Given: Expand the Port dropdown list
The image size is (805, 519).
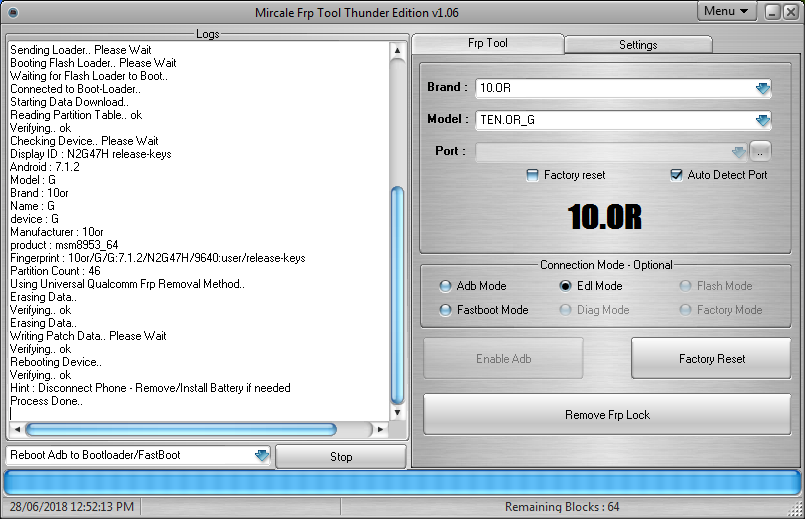Looking at the screenshot, I should coord(738,152).
